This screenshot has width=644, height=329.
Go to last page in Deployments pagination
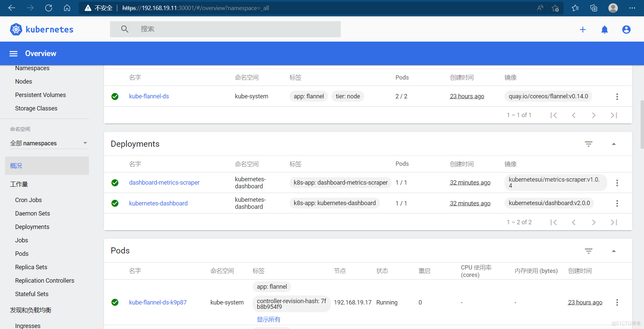pyautogui.click(x=614, y=222)
